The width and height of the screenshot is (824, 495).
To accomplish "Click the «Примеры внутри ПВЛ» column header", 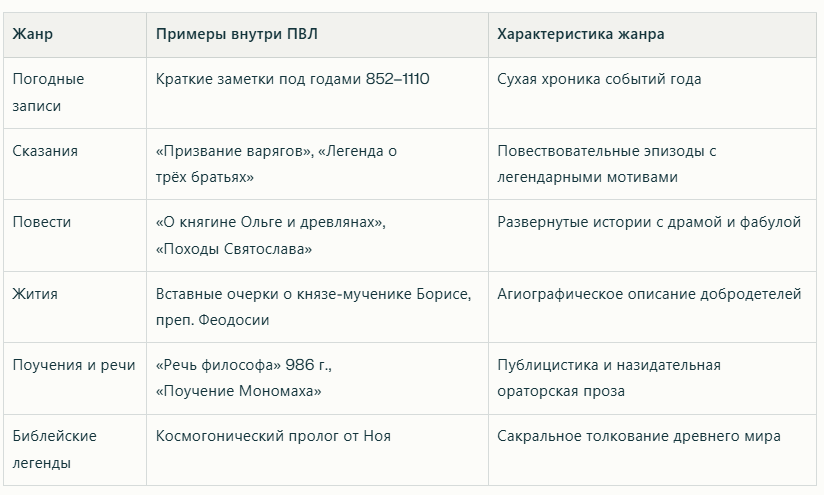I will (x=237, y=34).
